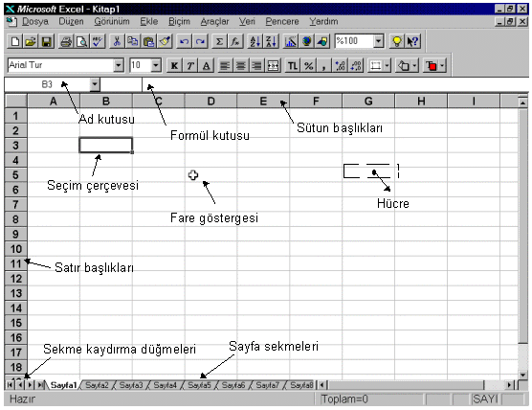Expand the %100 zoom dropdown

[x=379, y=41]
